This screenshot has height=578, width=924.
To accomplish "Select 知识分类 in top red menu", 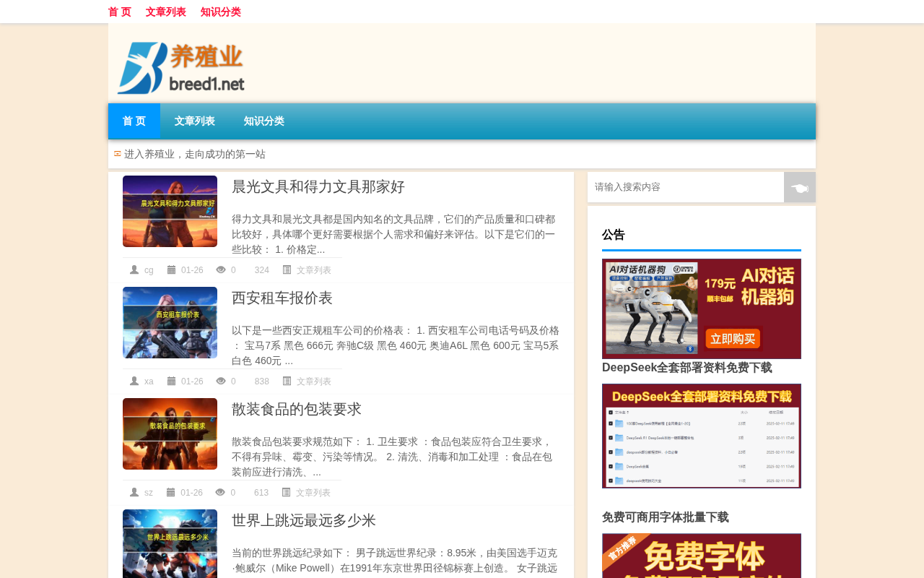I will 221,12.
